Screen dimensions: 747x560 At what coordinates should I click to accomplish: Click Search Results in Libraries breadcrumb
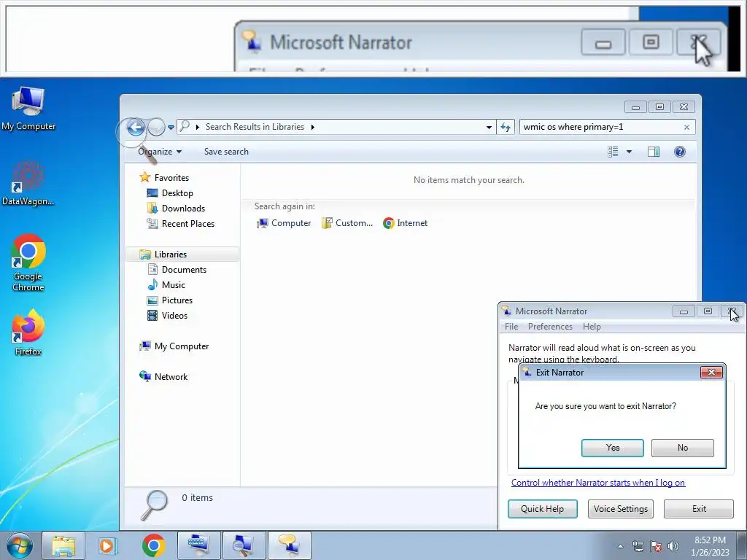coord(255,127)
